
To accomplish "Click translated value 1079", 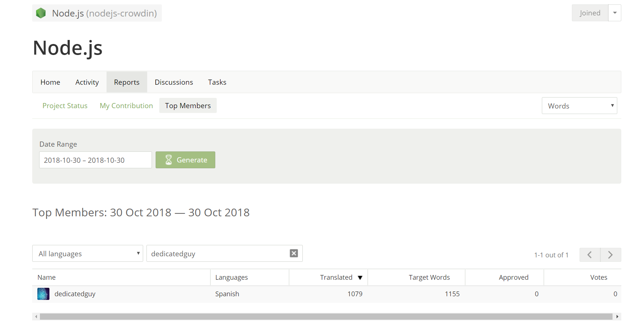I will 355,294.
